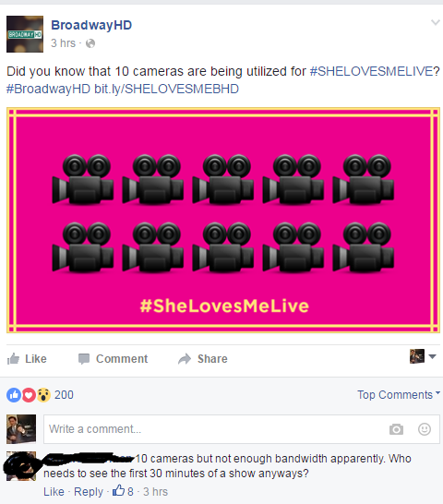Open the profile selector dropdown beside Share
This screenshot has width=443, height=504.
[x=423, y=356]
